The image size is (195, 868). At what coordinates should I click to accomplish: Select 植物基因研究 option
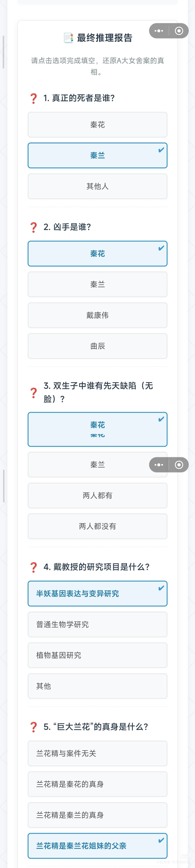[x=97, y=655]
